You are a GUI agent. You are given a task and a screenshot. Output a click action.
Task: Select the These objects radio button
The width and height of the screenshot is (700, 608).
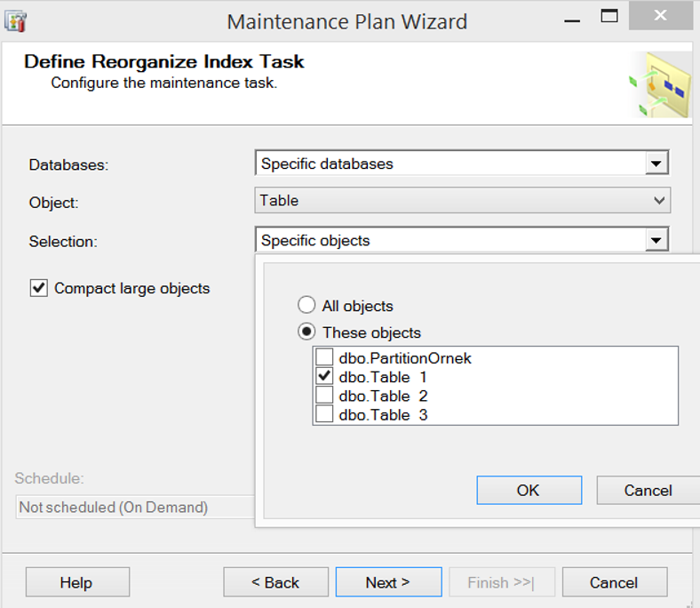(306, 332)
